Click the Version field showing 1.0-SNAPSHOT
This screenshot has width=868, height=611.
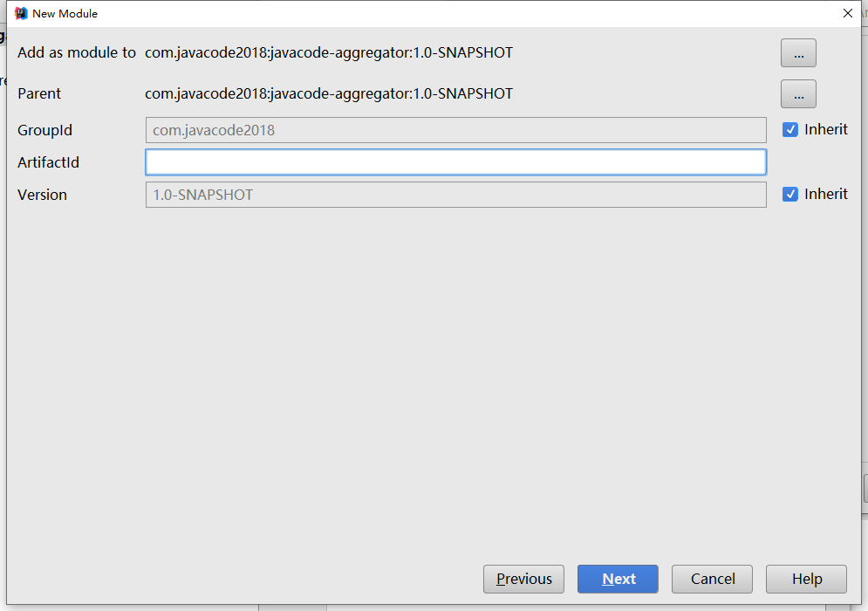click(455, 195)
